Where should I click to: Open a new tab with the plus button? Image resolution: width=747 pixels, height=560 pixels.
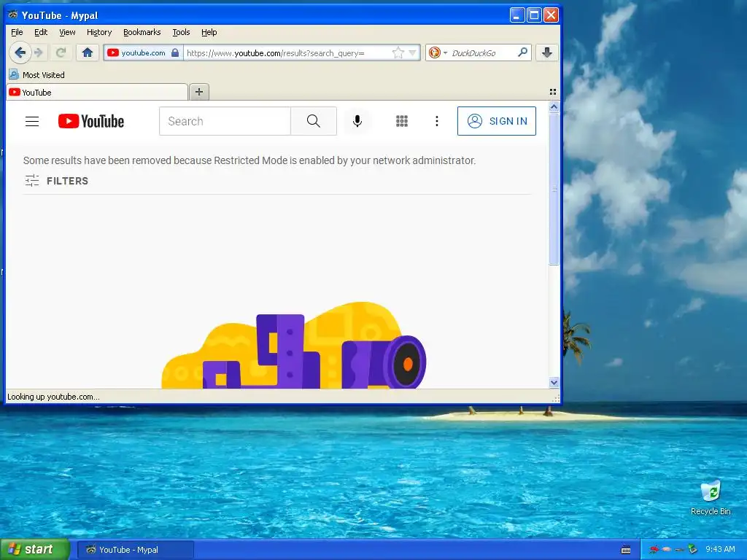[x=199, y=92]
